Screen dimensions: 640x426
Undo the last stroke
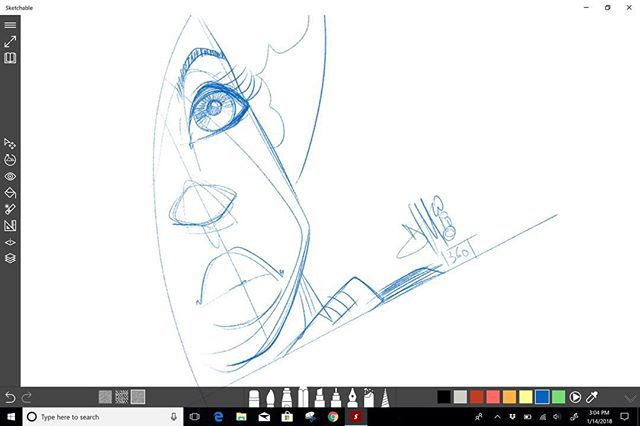click(x=10, y=397)
